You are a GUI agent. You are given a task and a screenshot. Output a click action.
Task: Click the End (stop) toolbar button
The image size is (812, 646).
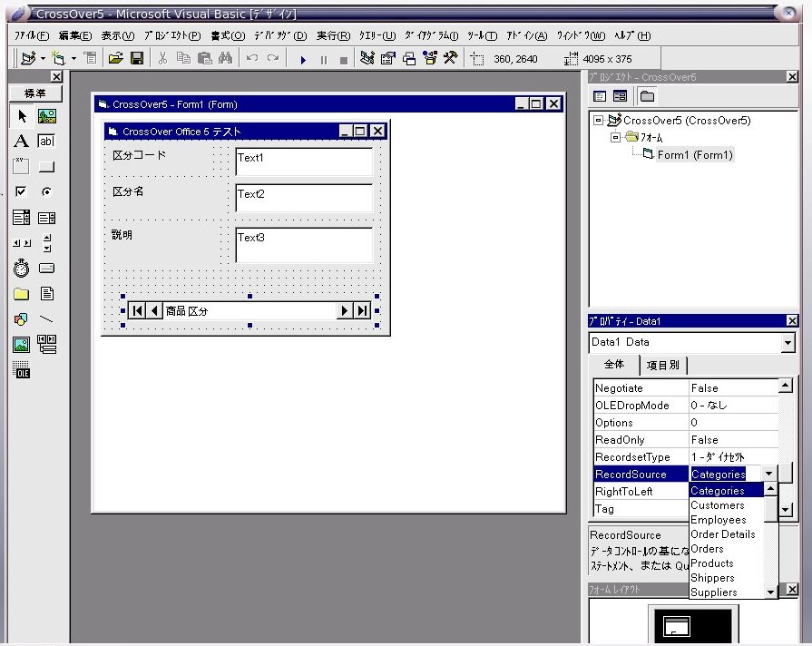343,60
